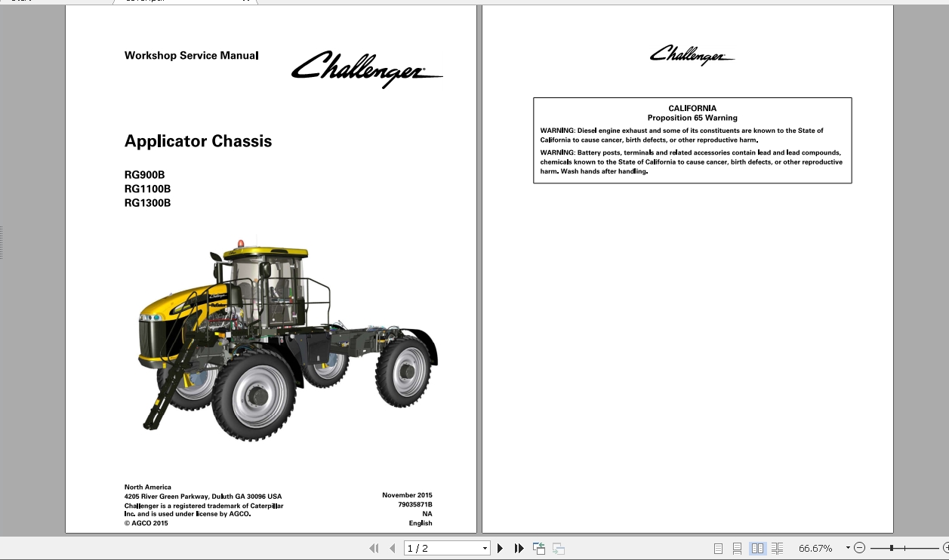
Task: Click the 'CALIFORNIA' warning heading
Action: pos(692,108)
